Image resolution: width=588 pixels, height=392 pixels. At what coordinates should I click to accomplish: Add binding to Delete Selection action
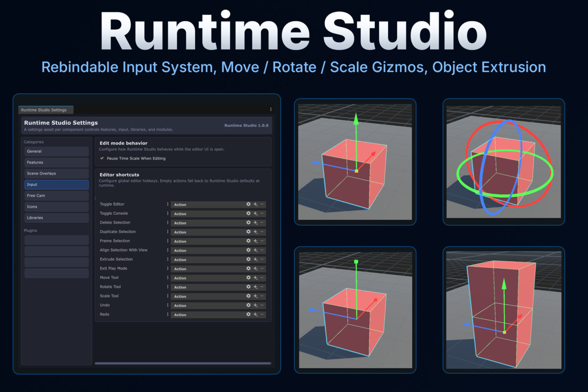tap(255, 223)
